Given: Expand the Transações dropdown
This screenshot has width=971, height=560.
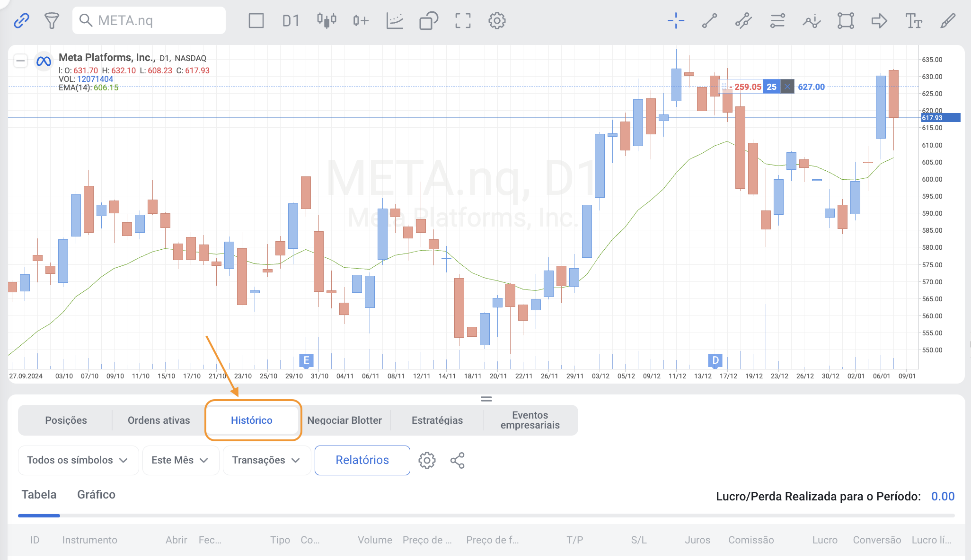Looking at the screenshot, I should [266, 460].
